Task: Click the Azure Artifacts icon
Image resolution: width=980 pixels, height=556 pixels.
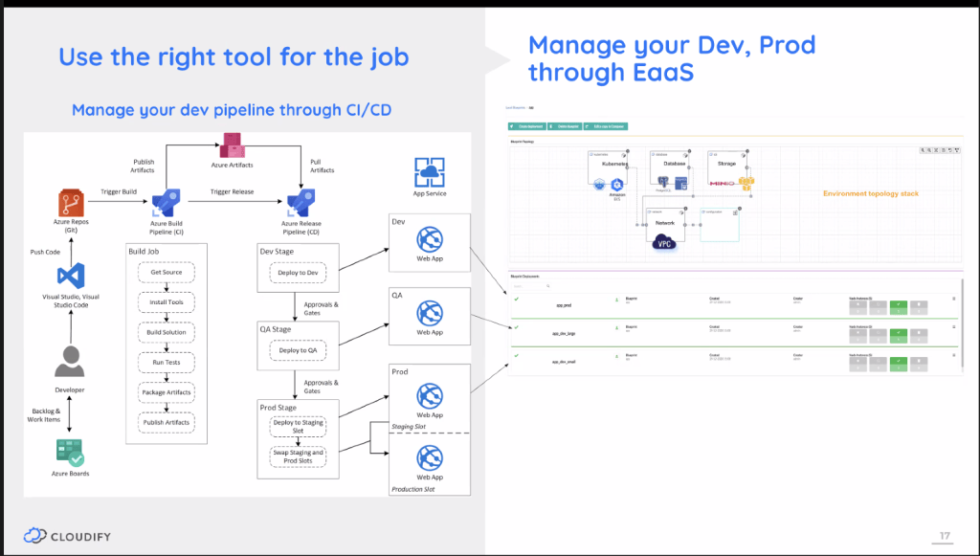Action: pos(232,145)
